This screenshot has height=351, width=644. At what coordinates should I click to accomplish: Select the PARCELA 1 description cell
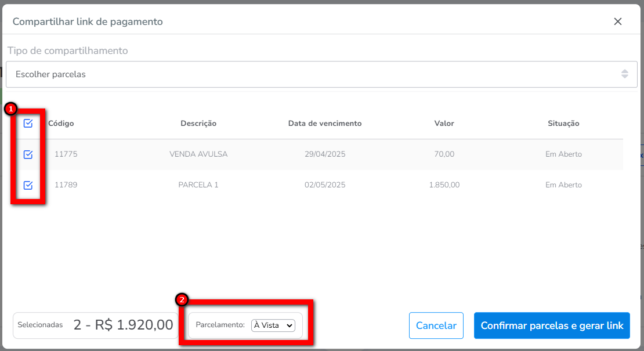click(198, 185)
